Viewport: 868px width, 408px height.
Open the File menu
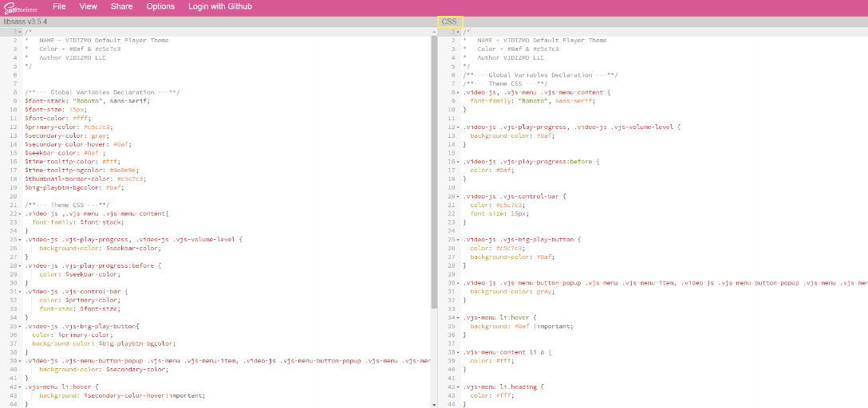[x=59, y=6]
